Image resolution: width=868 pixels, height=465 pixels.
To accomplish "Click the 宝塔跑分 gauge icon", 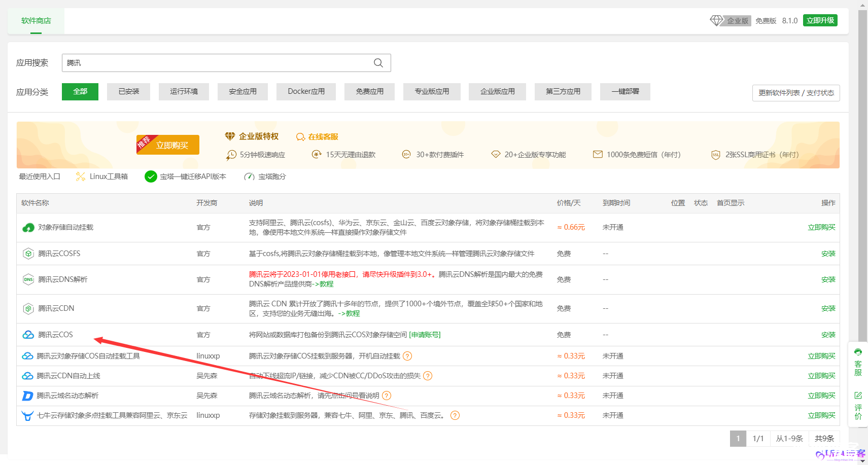I will click(x=249, y=176).
